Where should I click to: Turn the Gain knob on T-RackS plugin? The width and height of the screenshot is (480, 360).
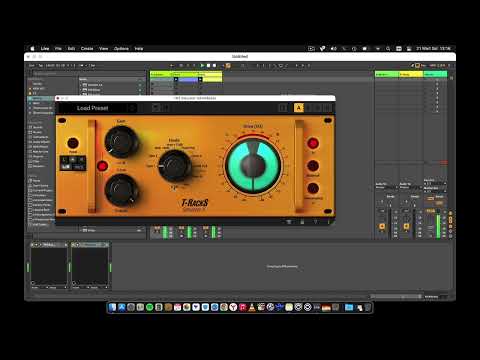coord(121,142)
